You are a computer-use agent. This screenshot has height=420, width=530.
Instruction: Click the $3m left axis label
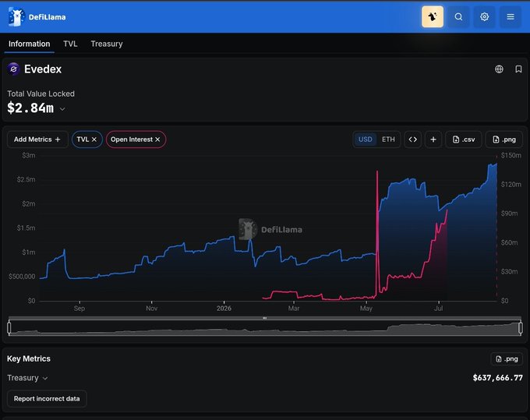click(x=28, y=155)
